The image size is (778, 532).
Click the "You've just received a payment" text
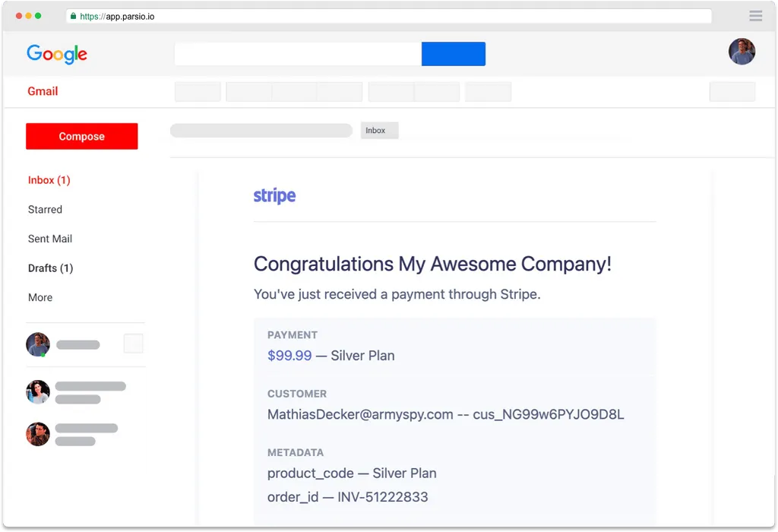click(x=397, y=294)
